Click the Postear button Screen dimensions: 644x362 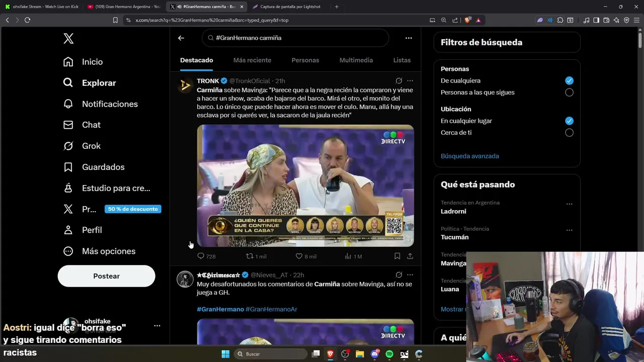click(x=106, y=276)
